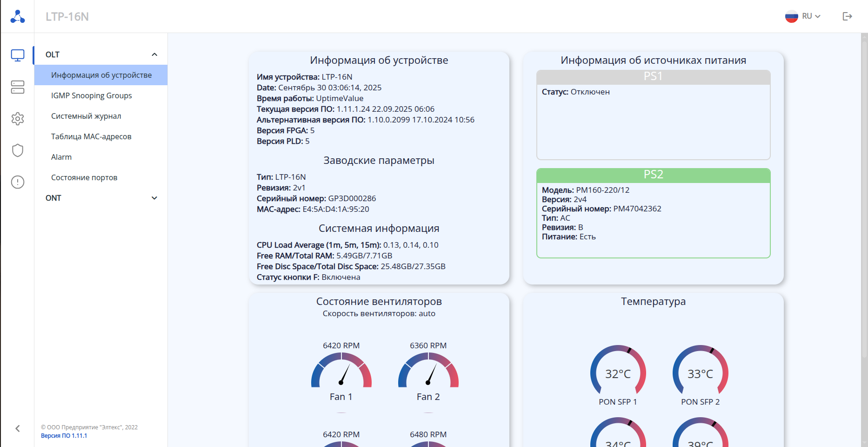Click the PS1 power supply header

point(653,77)
